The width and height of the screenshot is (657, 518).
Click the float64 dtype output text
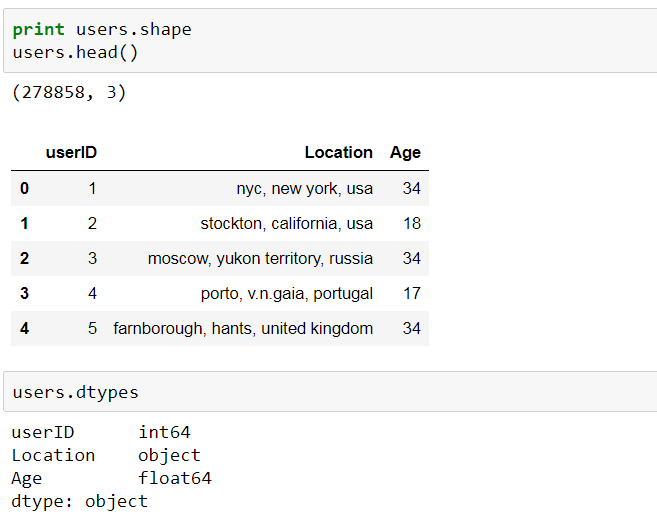pyautogui.click(x=175, y=478)
